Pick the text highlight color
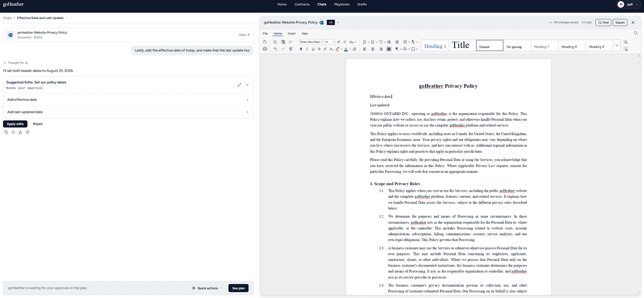 (338, 49)
